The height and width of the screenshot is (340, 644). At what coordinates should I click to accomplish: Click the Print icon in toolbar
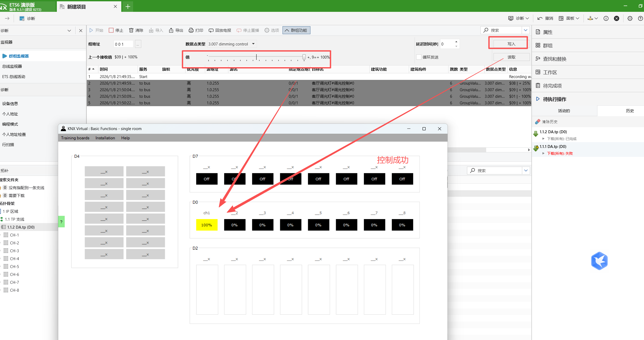[191, 30]
